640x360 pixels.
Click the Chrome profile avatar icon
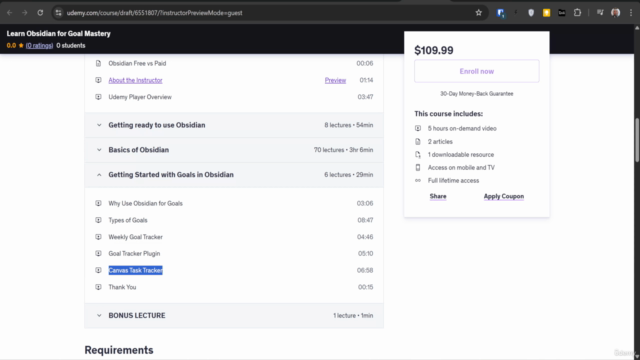tap(616, 13)
